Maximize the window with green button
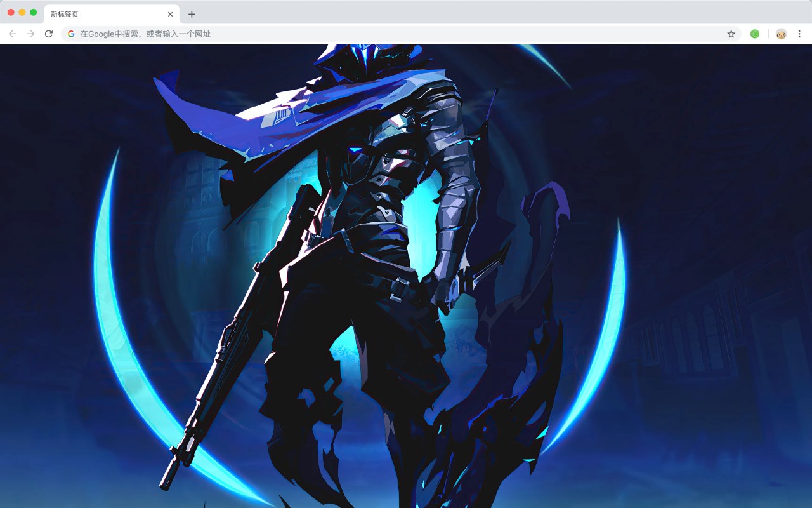 (34, 12)
